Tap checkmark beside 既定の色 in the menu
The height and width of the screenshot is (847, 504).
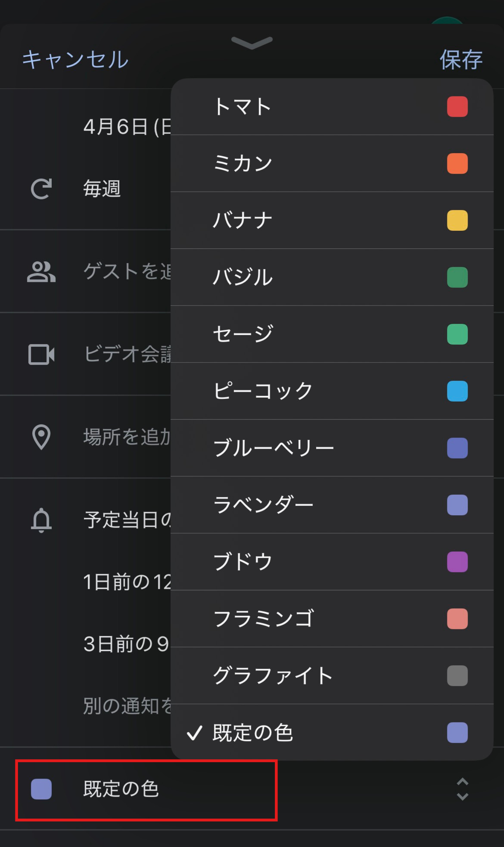tap(195, 733)
